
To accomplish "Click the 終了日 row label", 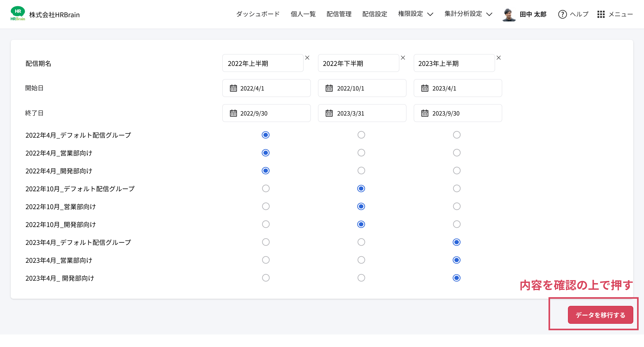I will tap(34, 113).
